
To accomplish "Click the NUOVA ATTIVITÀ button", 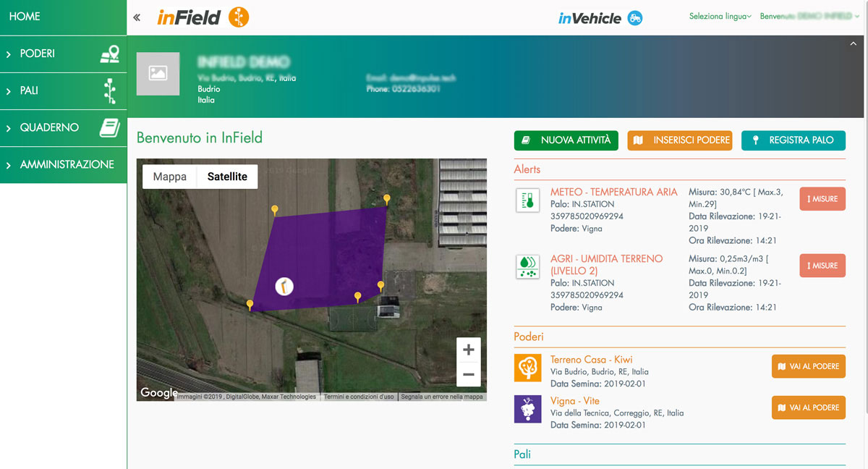I will [566, 140].
